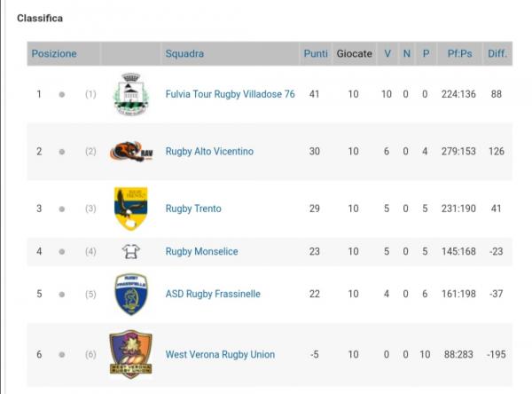Click the Pf:Ps column header

point(459,53)
